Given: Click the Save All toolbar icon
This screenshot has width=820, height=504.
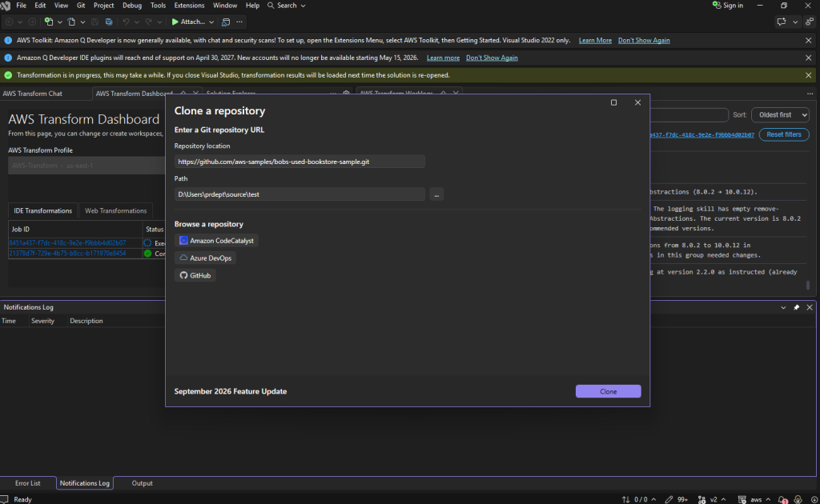Looking at the screenshot, I should point(109,22).
